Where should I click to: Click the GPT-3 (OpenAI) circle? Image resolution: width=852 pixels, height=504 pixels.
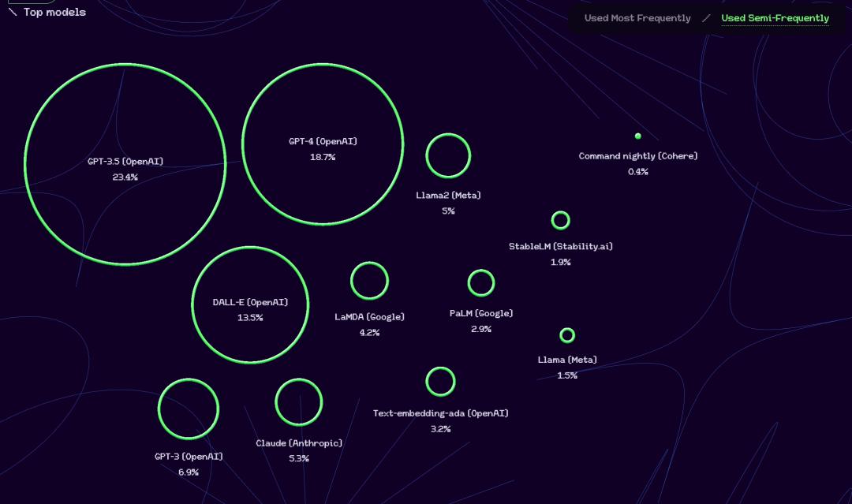click(189, 409)
